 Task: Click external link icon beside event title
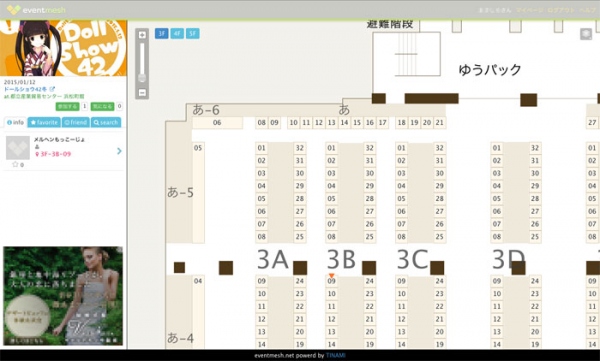tap(52, 89)
